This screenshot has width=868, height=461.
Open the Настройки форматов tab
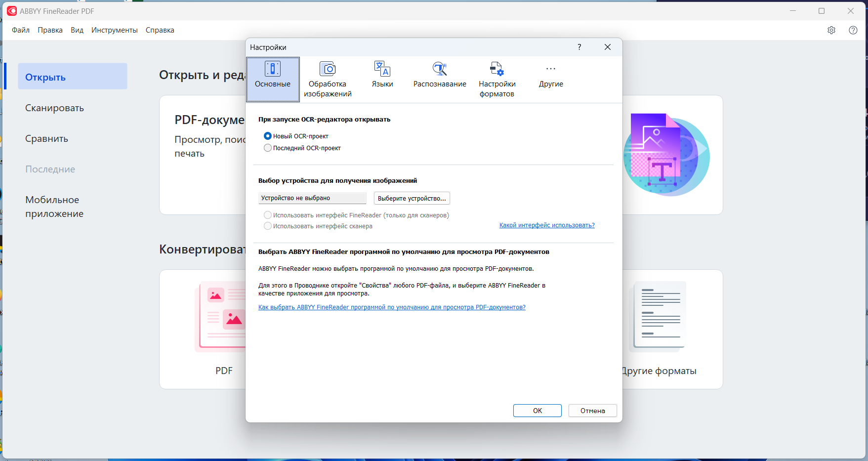click(x=497, y=80)
